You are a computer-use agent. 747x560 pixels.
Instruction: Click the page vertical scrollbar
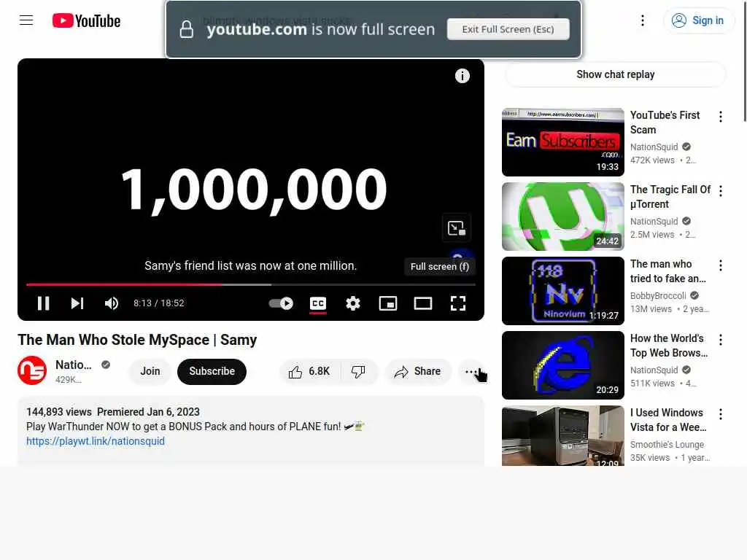(x=745, y=62)
